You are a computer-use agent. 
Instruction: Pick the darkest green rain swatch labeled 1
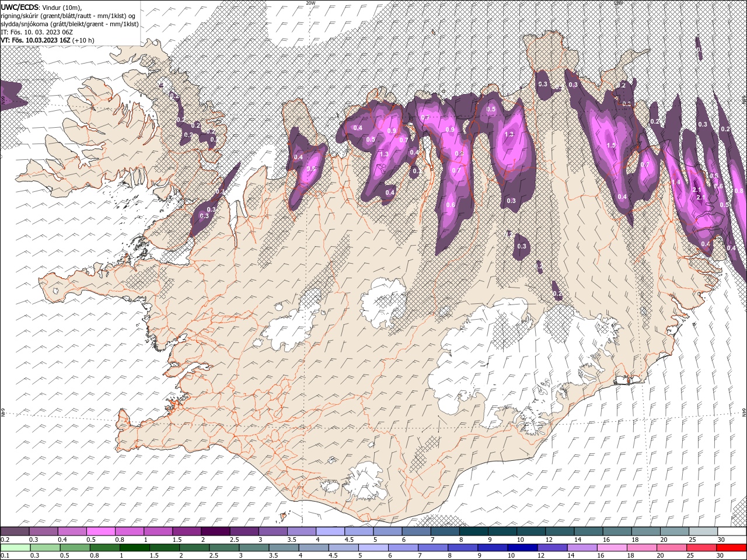(x=134, y=548)
